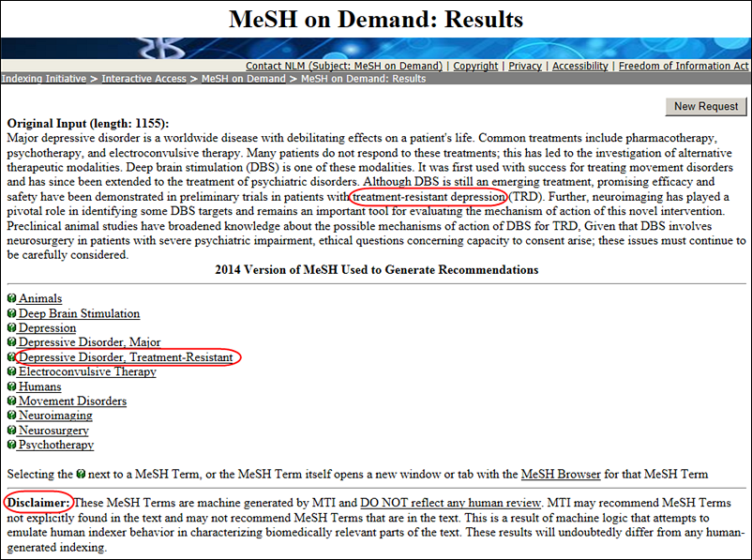This screenshot has height=560, width=752.
Task: Open the Deep Brain Stimulation term link
Action: point(79,313)
